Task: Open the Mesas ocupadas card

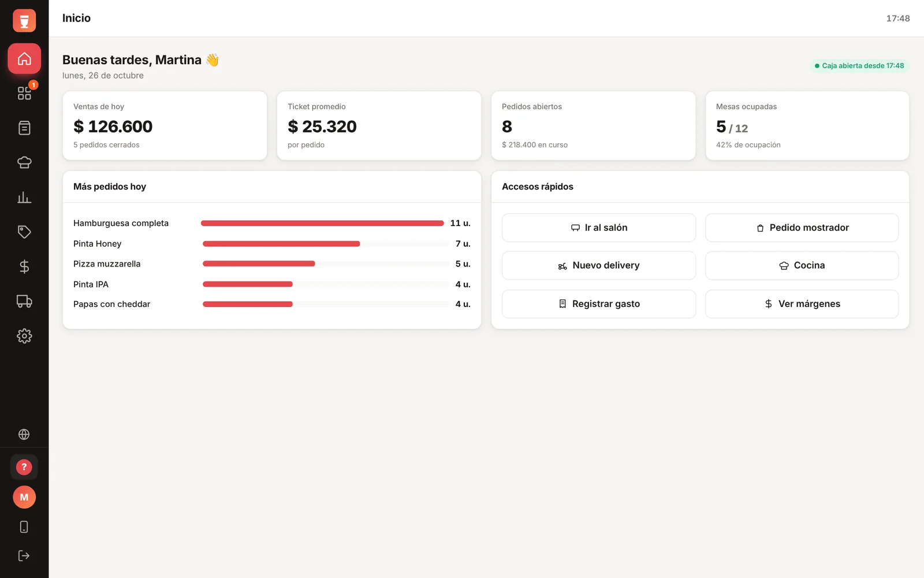Action: pyautogui.click(x=807, y=125)
